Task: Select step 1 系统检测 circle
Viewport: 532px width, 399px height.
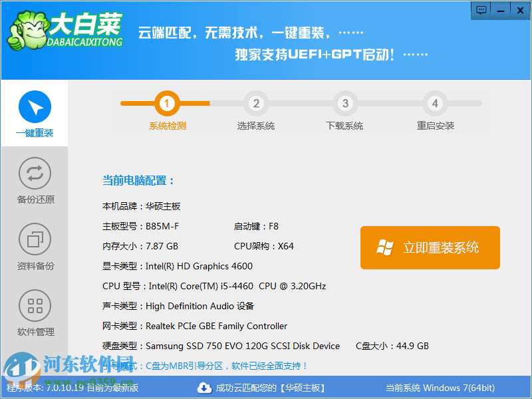Action: [167, 103]
